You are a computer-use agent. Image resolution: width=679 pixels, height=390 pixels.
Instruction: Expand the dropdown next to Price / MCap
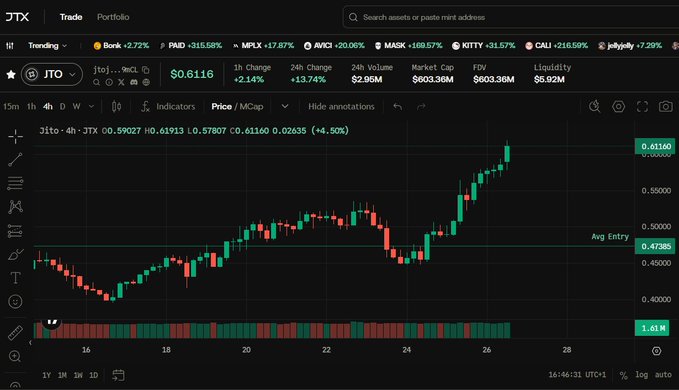(285, 106)
